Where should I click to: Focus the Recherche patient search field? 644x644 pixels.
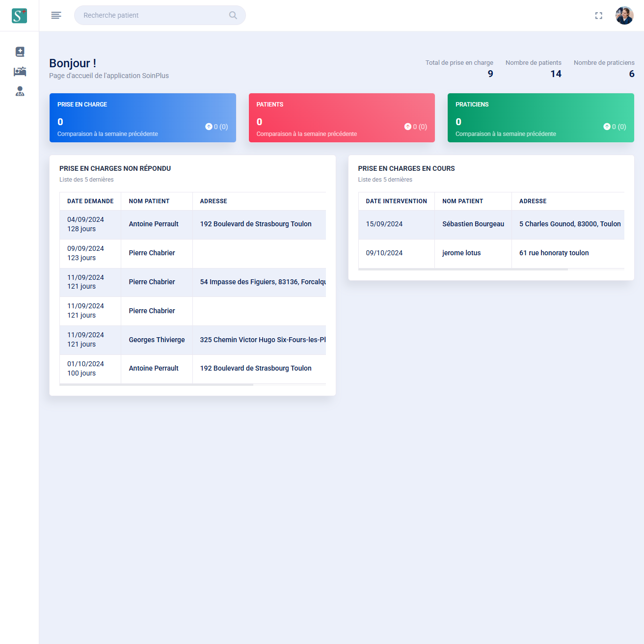pos(152,15)
